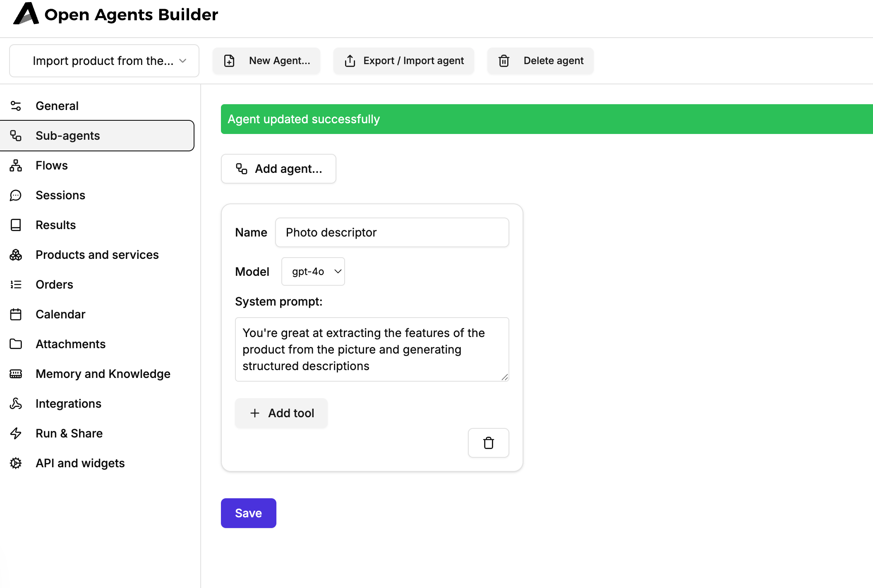Click the Export / Import agent button

[404, 61]
